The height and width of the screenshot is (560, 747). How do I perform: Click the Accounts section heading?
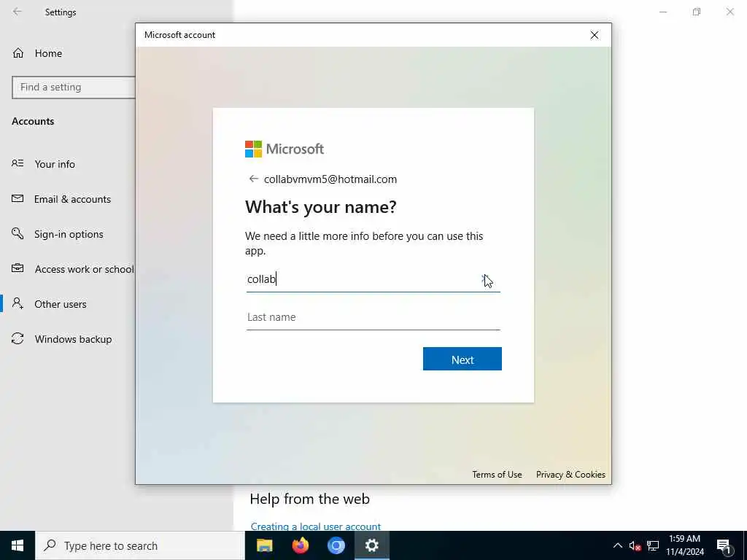pos(33,121)
